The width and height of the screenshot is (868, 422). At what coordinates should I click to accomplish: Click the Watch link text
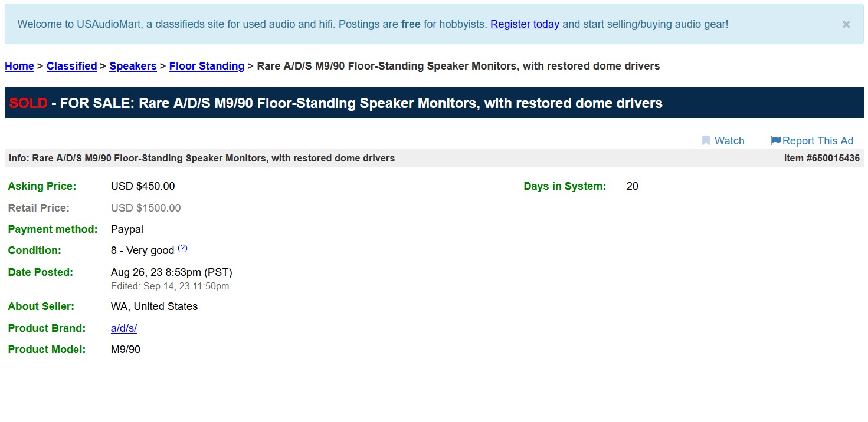tap(729, 141)
